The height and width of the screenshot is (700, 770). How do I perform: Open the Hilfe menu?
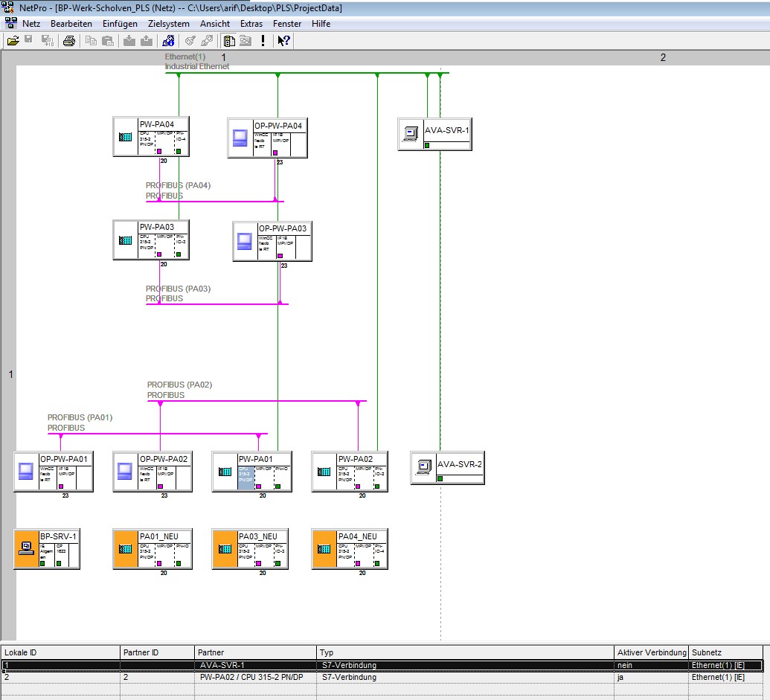[321, 24]
